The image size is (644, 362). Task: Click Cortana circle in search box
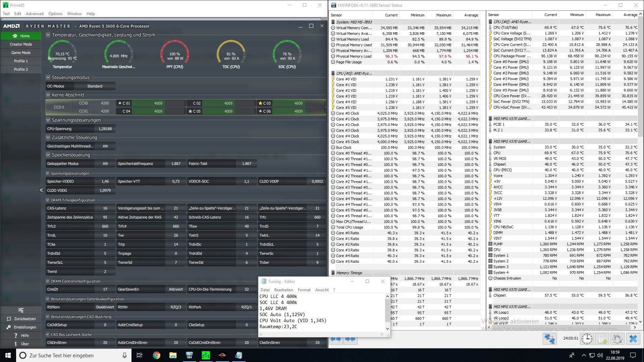coord(23,355)
